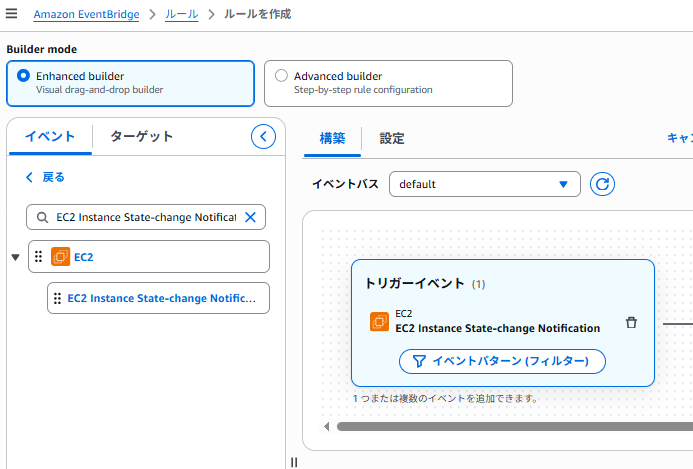693x469 pixels.
Task: Collapse the left panel with the circled chevron
Action: pyautogui.click(x=263, y=137)
